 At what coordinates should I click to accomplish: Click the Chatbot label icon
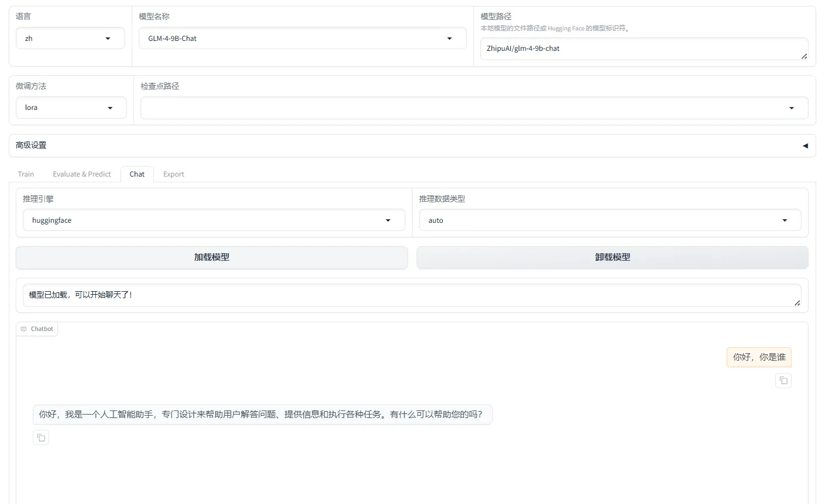(24, 329)
